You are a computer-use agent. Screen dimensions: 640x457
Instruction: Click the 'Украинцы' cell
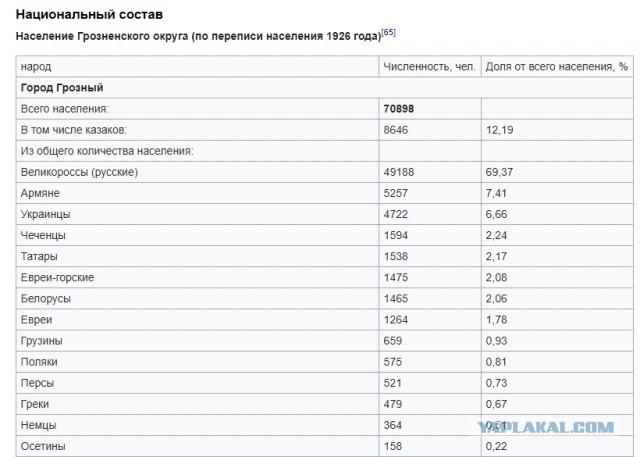[197, 214]
